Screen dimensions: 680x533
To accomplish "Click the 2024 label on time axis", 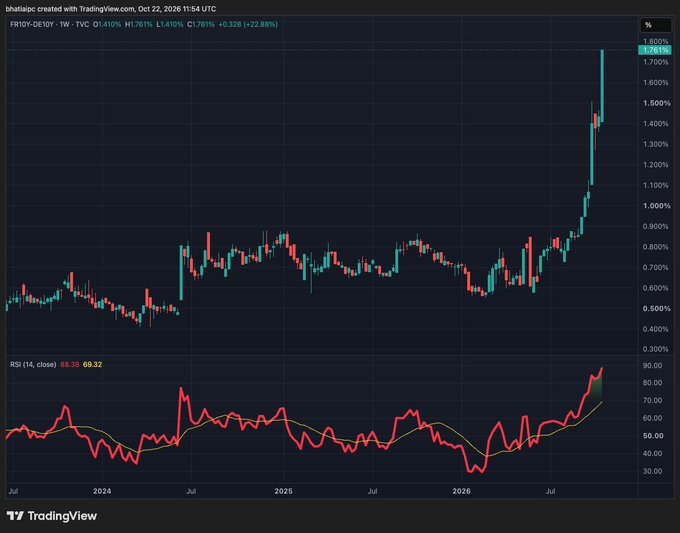I will click(102, 491).
